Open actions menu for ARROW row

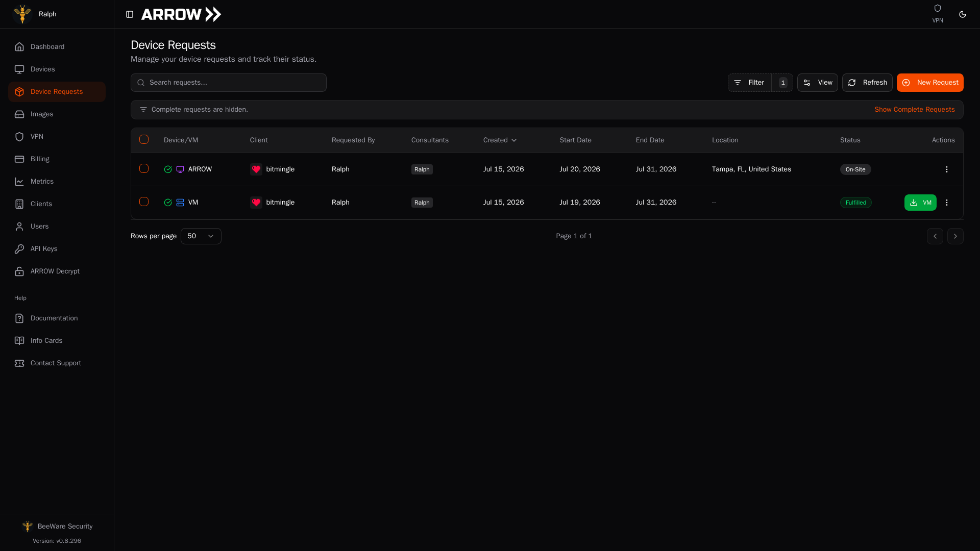pyautogui.click(x=946, y=169)
